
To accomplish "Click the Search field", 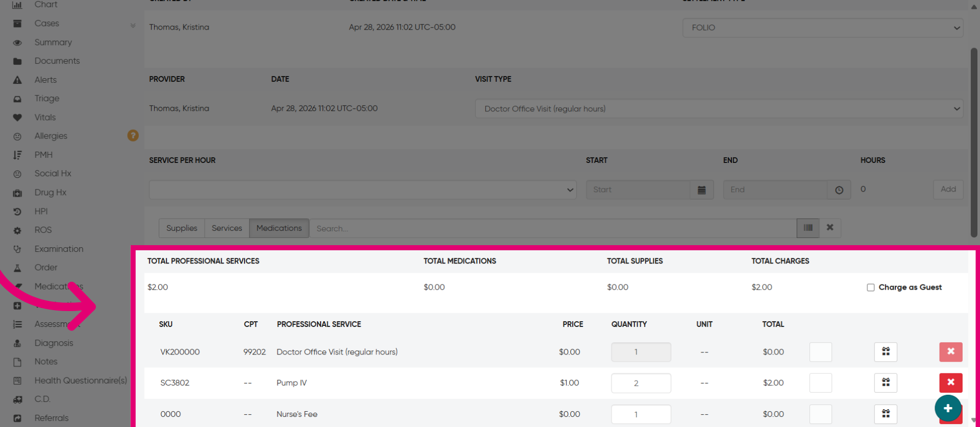I will point(553,228).
